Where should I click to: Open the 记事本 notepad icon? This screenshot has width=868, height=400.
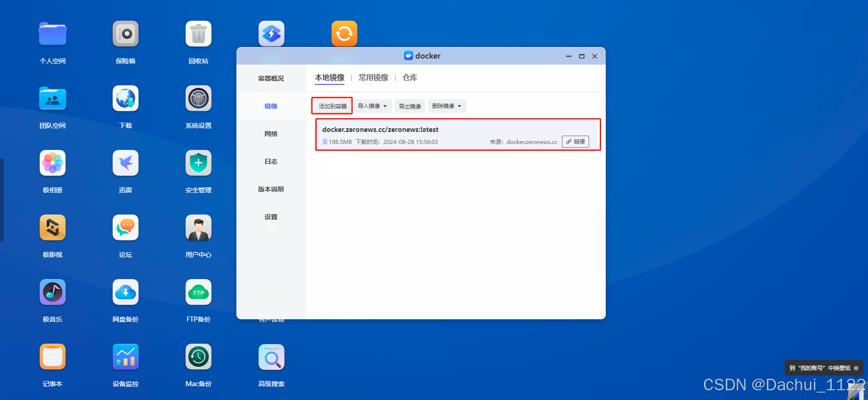click(x=53, y=357)
